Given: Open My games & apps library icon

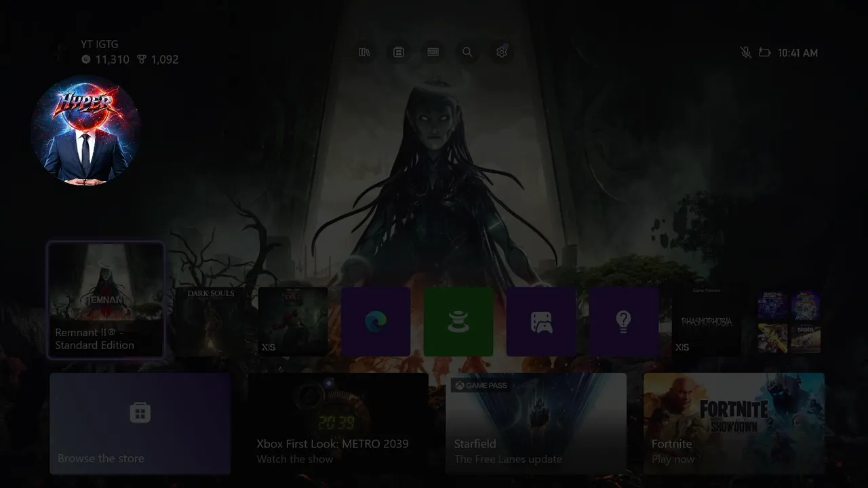Looking at the screenshot, I should [x=364, y=52].
